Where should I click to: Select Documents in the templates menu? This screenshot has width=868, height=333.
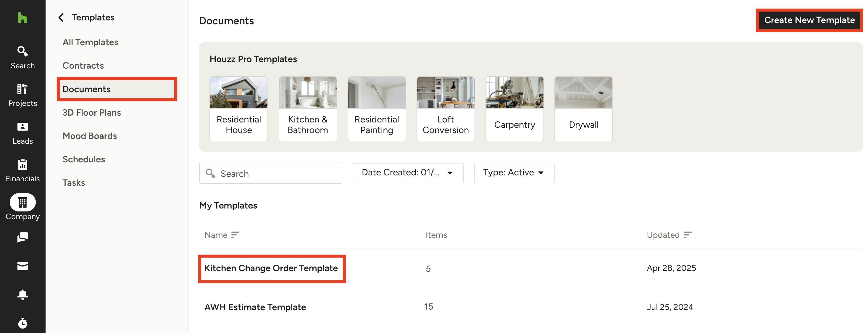click(x=117, y=89)
